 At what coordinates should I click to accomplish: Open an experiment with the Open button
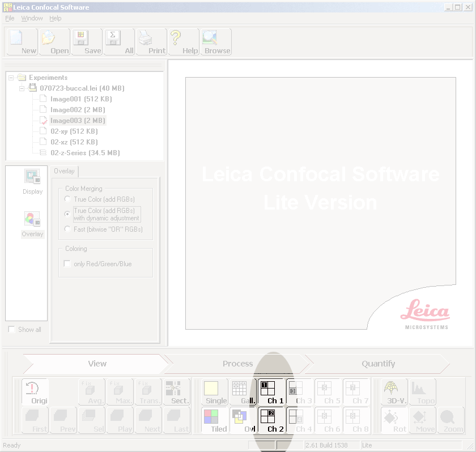pos(54,42)
